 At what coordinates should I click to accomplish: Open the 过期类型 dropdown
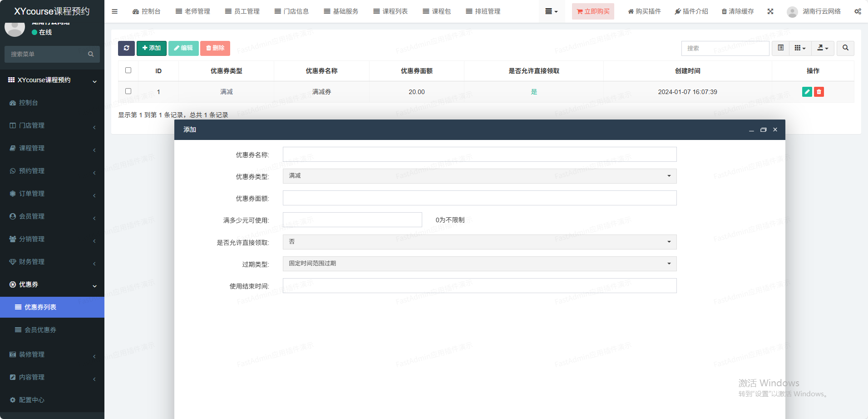tap(479, 264)
